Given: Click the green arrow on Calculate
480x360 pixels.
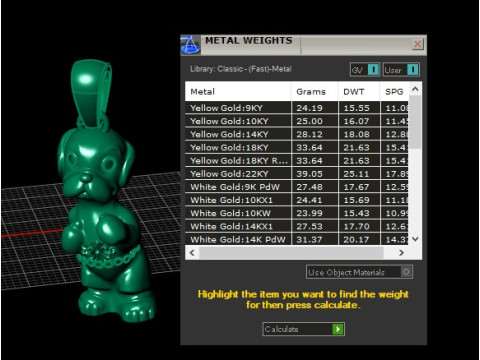Looking at the screenshot, I should [x=338, y=329].
